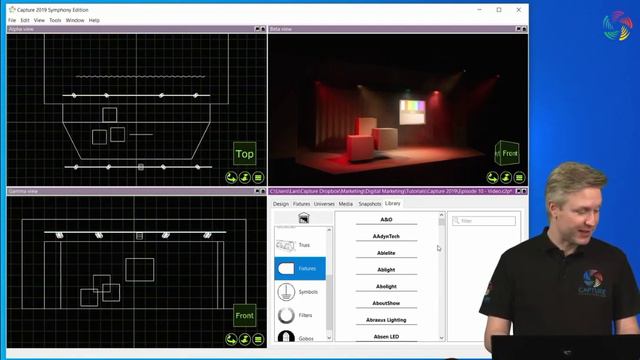Open the Window menu
The image size is (640, 360).
tap(75, 20)
